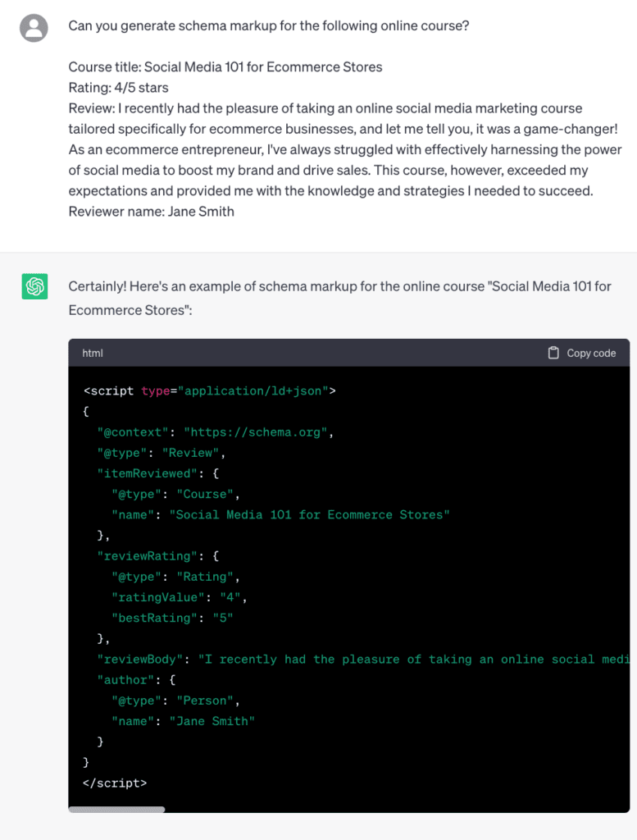
Task: Click the "Jane Smith" author name in code
Action: (x=212, y=721)
